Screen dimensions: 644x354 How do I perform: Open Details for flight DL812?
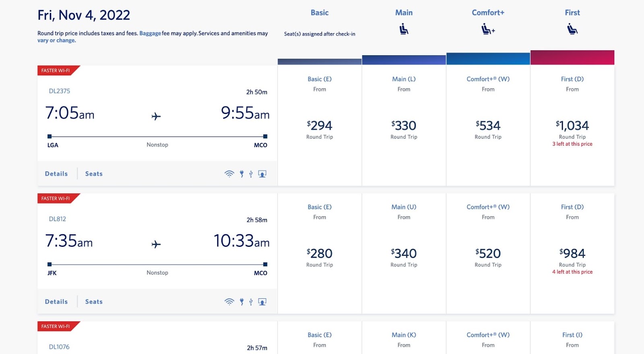pyautogui.click(x=56, y=302)
